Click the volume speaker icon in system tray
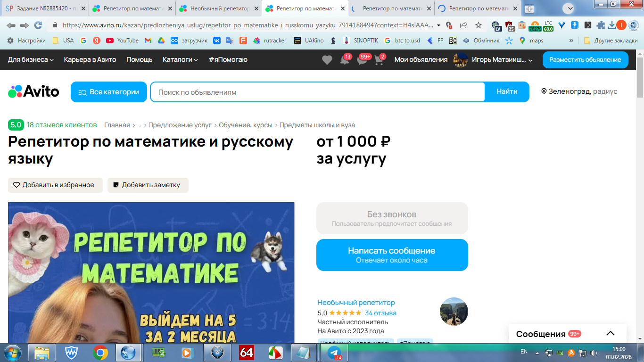The height and width of the screenshot is (362, 644). pos(594,352)
